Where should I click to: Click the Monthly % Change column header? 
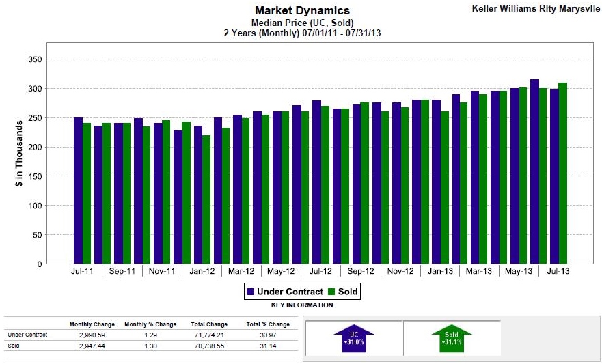150,324
